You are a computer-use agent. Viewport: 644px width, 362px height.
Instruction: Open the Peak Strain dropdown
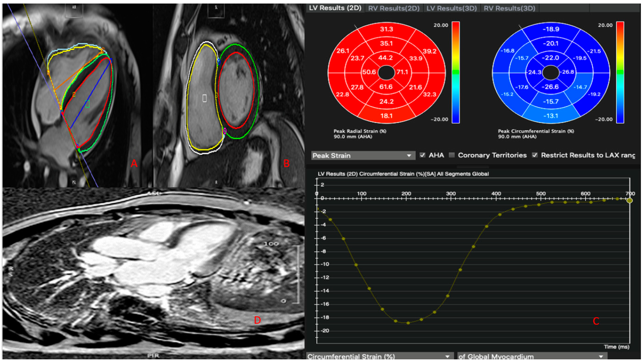(363, 156)
